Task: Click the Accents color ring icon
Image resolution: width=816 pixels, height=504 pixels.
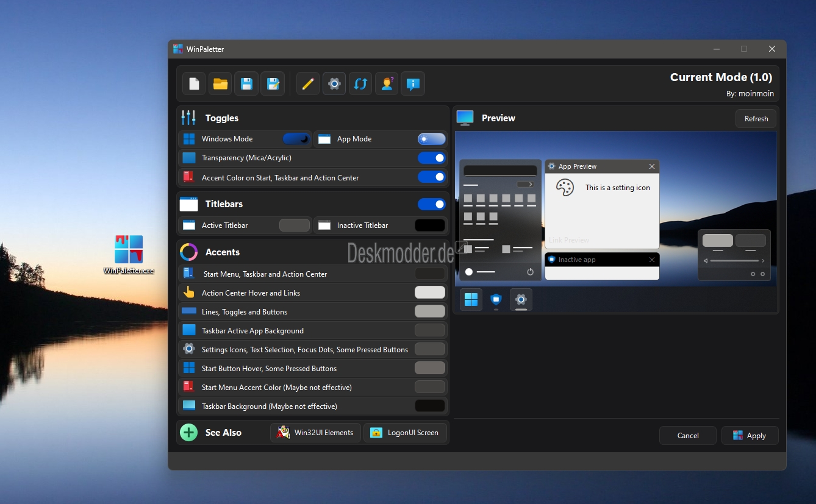Action: [189, 252]
